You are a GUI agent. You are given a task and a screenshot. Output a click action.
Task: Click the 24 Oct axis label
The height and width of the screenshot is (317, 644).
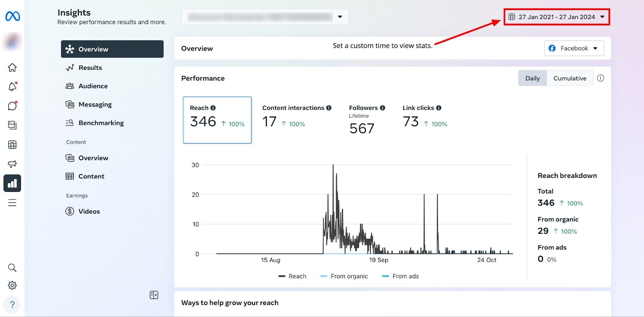coord(487,260)
